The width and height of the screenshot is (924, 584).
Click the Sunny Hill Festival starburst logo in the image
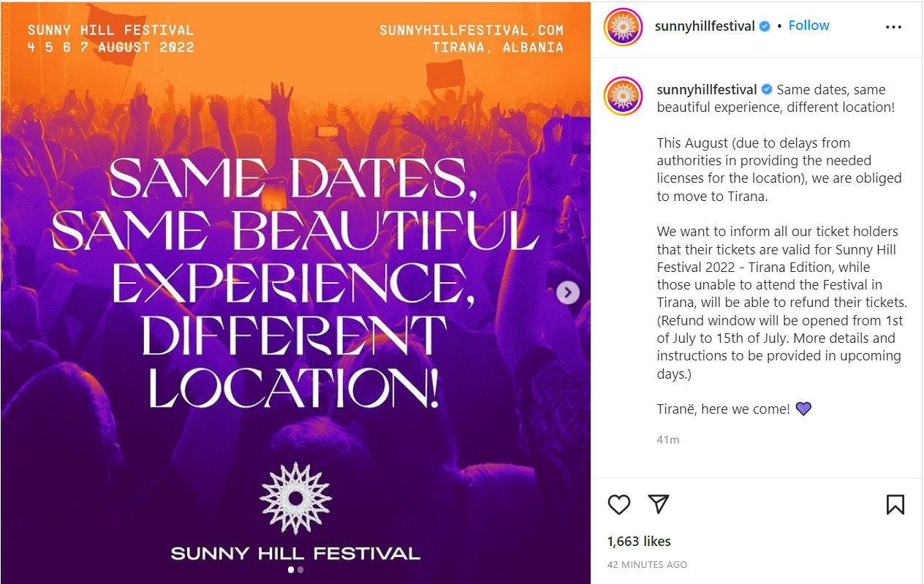(295, 498)
